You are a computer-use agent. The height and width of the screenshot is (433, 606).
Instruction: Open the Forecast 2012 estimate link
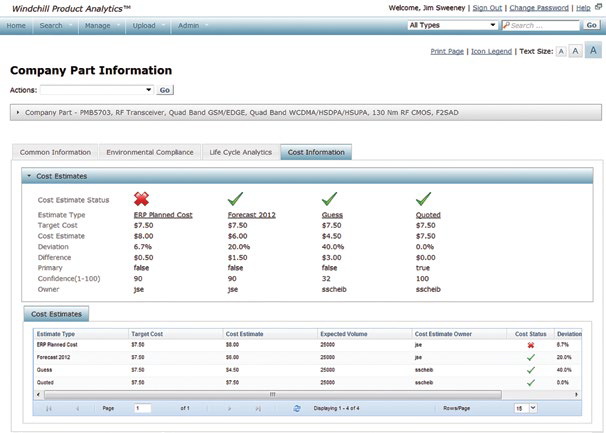[252, 215]
